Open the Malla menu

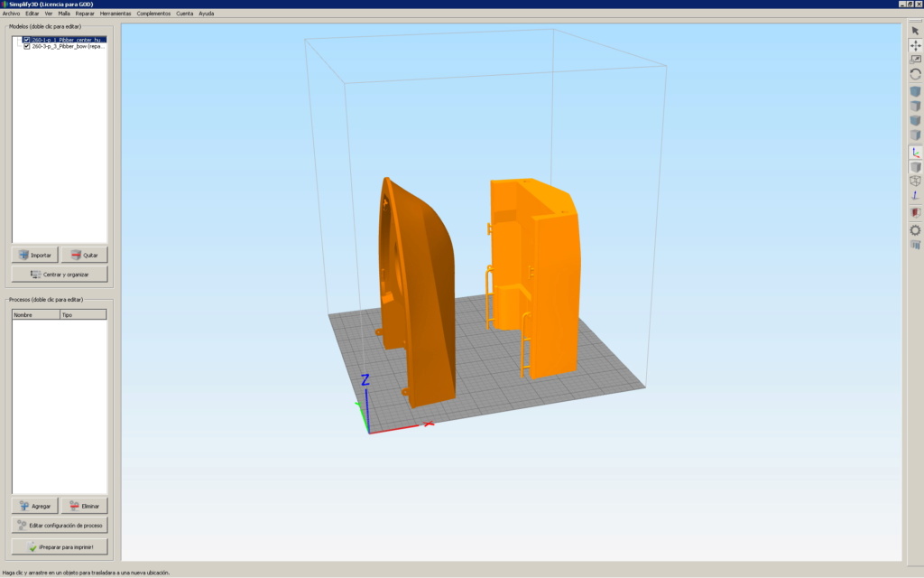click(64, 14)
